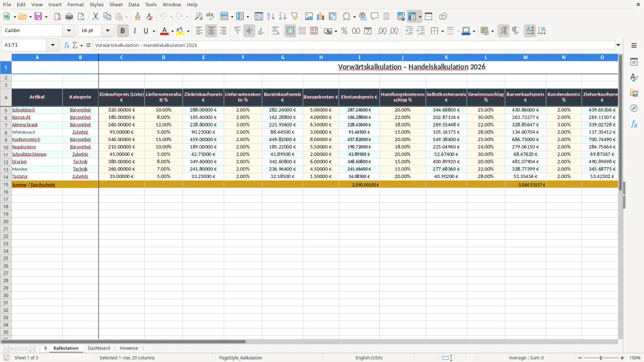Open the font color dropdown arrow
644x362 pixels.
pyautogui.click(x=172, y=31)
